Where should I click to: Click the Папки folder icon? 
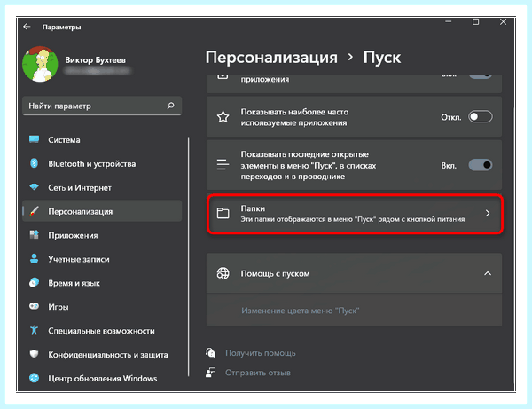[x=223, y=213]
